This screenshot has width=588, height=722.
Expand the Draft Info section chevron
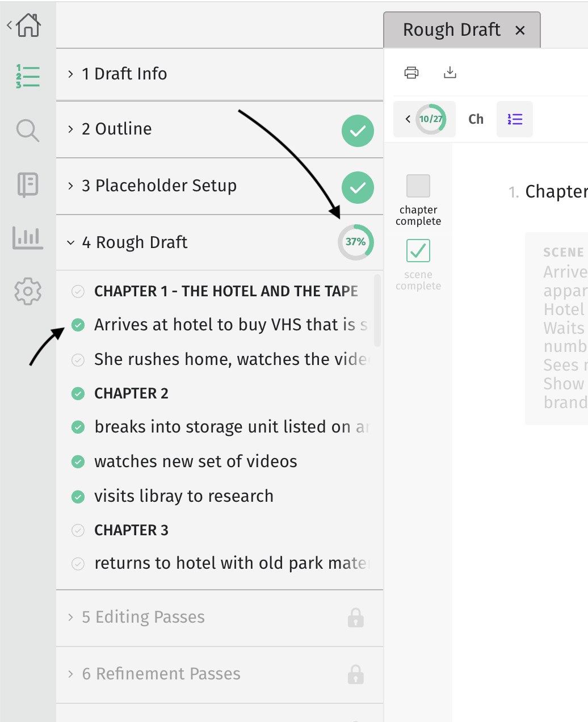pos(70,74)
